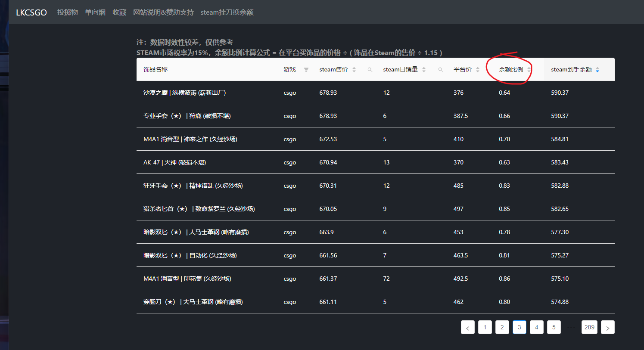Select row M4A1 消音型 | 印花集
Image resolution: width=644 pixels, height=350 pixels.
[x=376, y=279]
